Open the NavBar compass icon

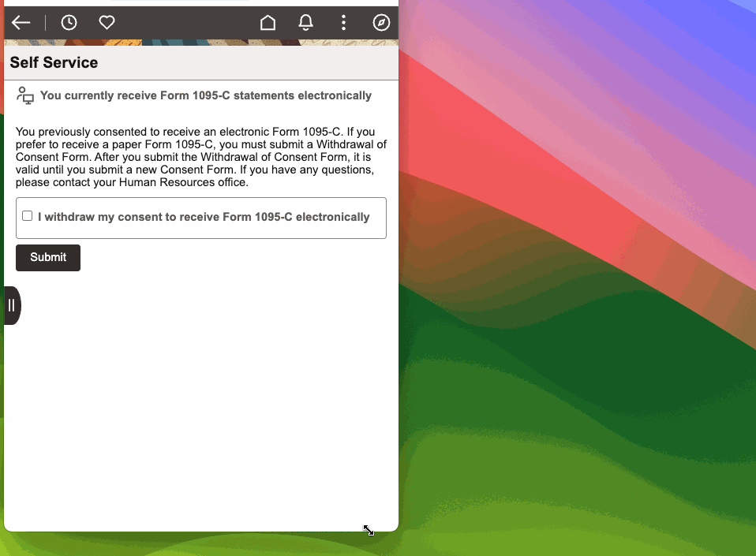381,23
